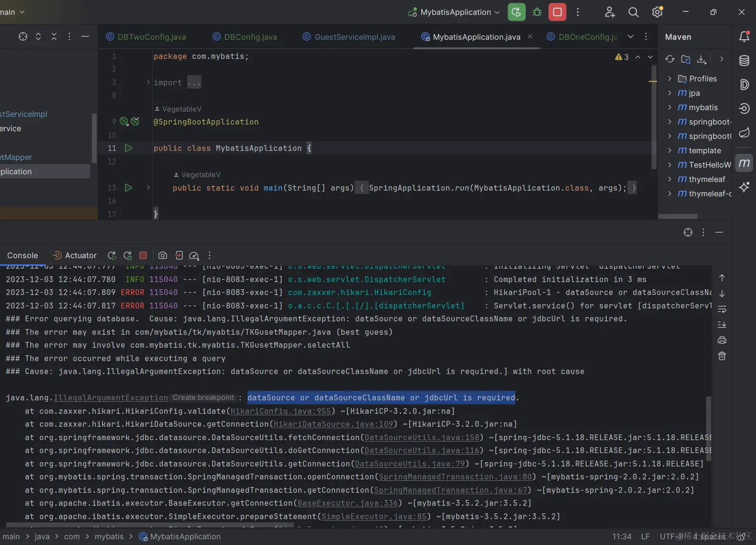
Task: Open the DBOneConfig.java tab
Action: [582, 37]
